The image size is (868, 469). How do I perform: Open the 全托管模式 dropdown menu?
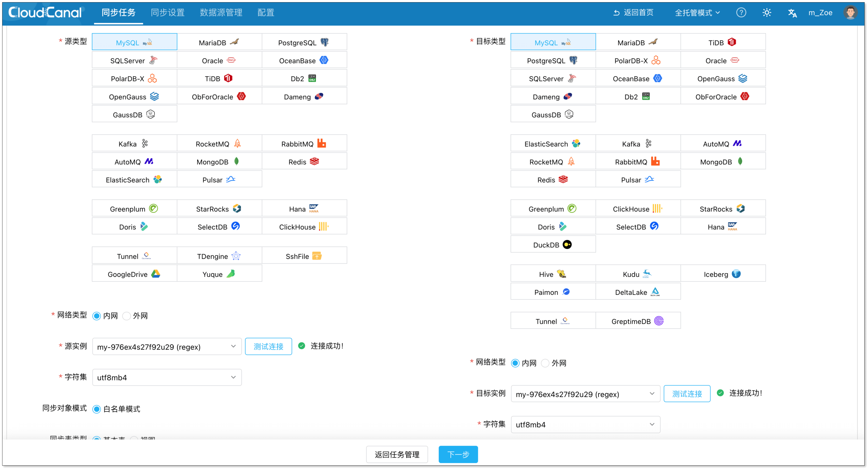pyautogui.click(x=697, y=13)
